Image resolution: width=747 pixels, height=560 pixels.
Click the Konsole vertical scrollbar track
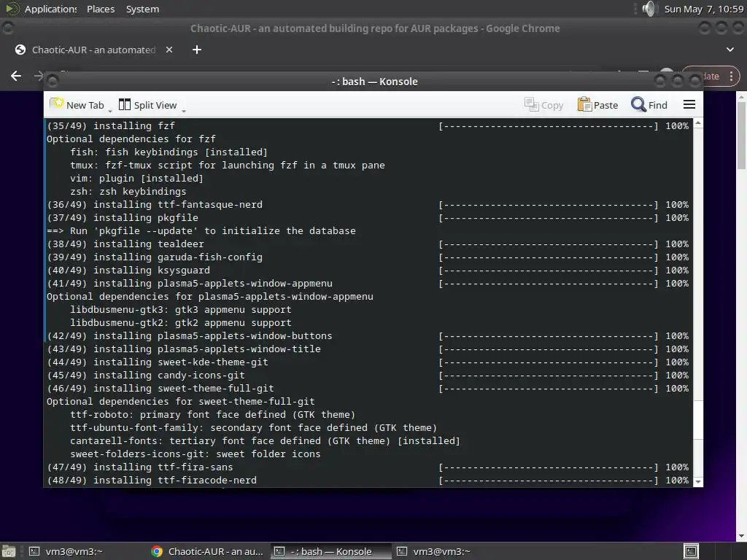(698, 303)
